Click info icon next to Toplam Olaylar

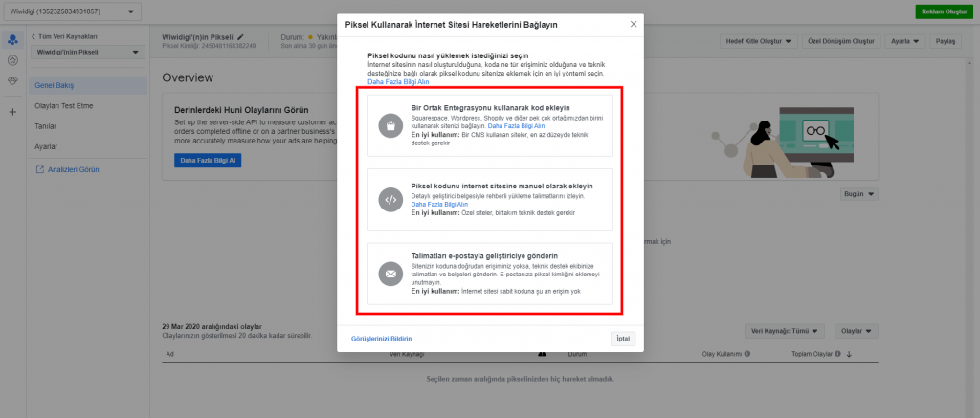click(x=837, y=354)
